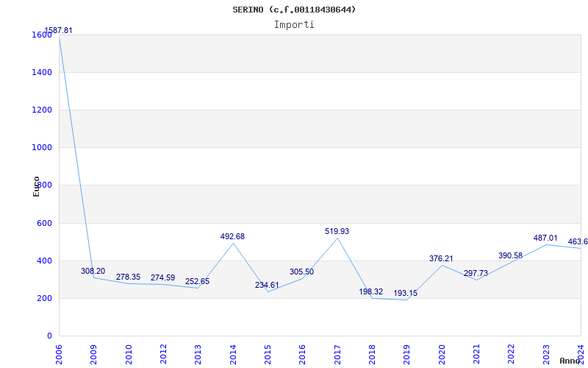
Task: Click the 200 y-axis tick label
Action: [x=43, y=299]
